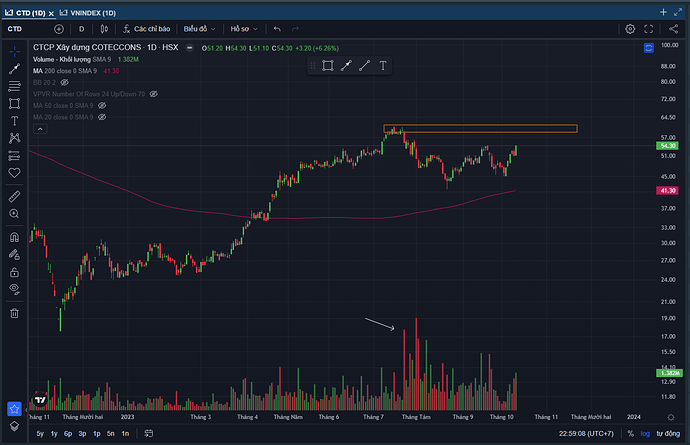The width and height of the screenshot is (690, 445).
Task: Select the 6p time range
Action: point(68,433)
